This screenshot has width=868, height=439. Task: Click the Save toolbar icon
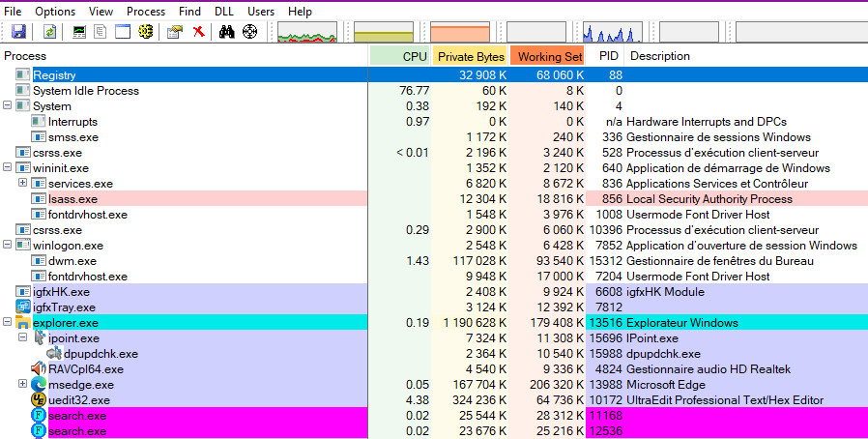(x=18, y=32)
